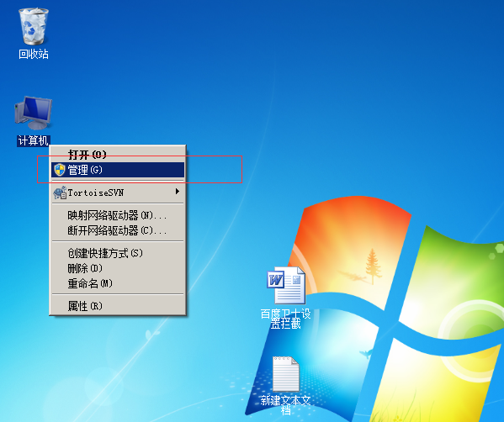Click the TortoiseSVN turtle icon in menu
The width and height of the screenshot is (504, 422).
(60, 193)
